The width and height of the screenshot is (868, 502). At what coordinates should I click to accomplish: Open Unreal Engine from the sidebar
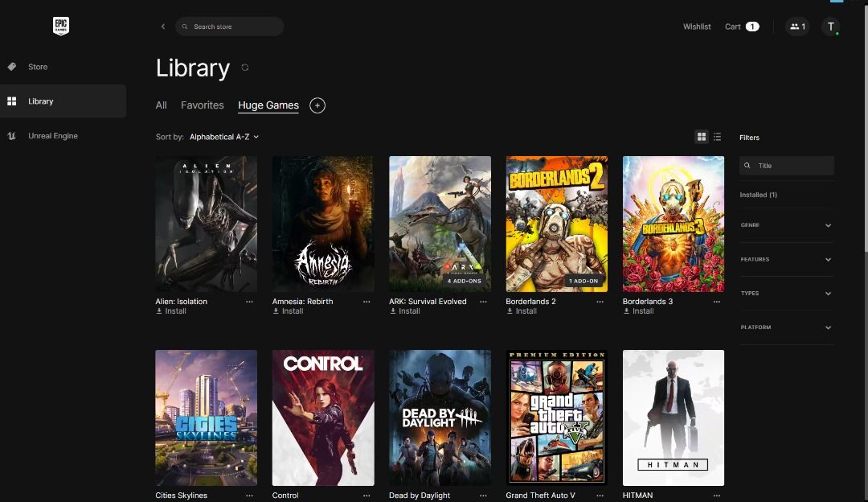53,136
